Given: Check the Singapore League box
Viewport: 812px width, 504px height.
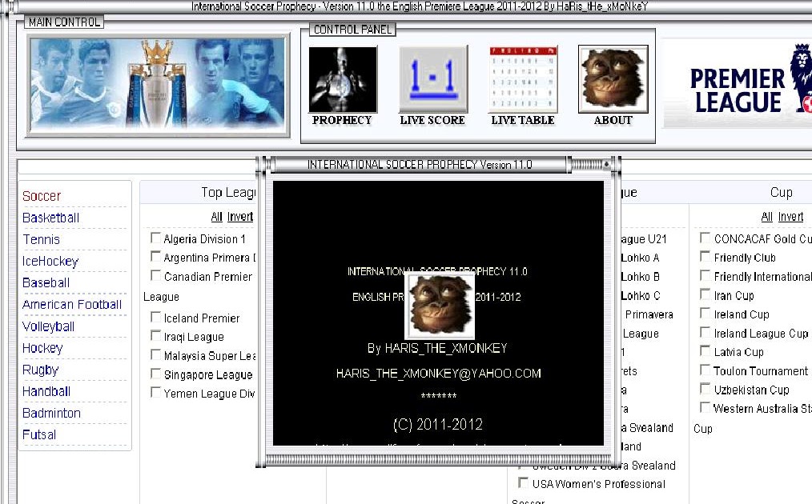Looking at the screenshot, I should [x=155, y=373].
